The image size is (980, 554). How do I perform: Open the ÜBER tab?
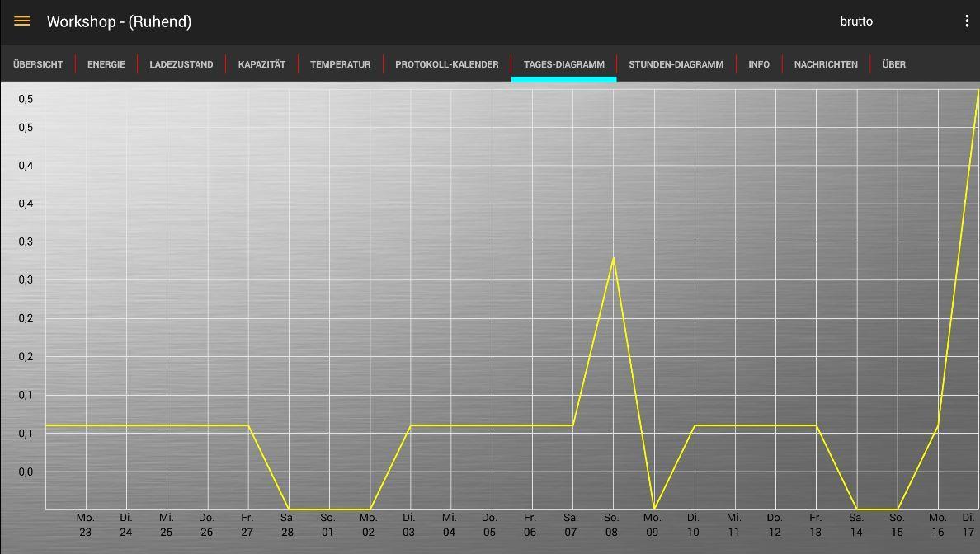893,64
